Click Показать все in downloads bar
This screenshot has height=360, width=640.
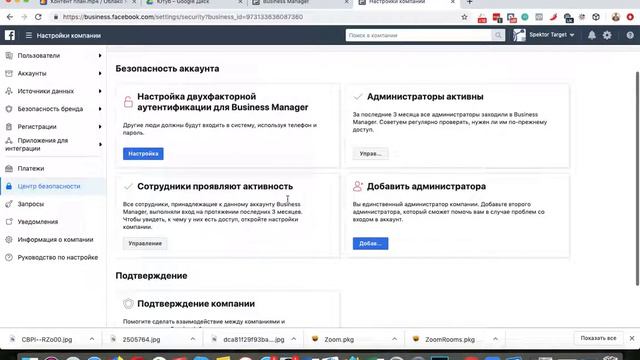[x=598, y=338]
